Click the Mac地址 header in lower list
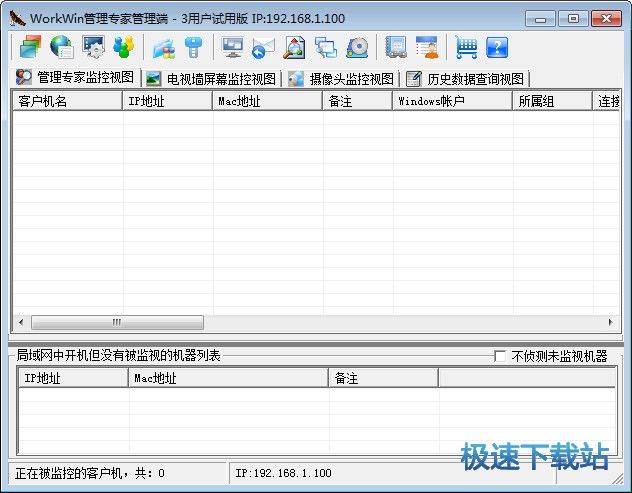Image resolution: width=632 pixels, height=493 pixels. pyautogui.click(x=228, y=378)
